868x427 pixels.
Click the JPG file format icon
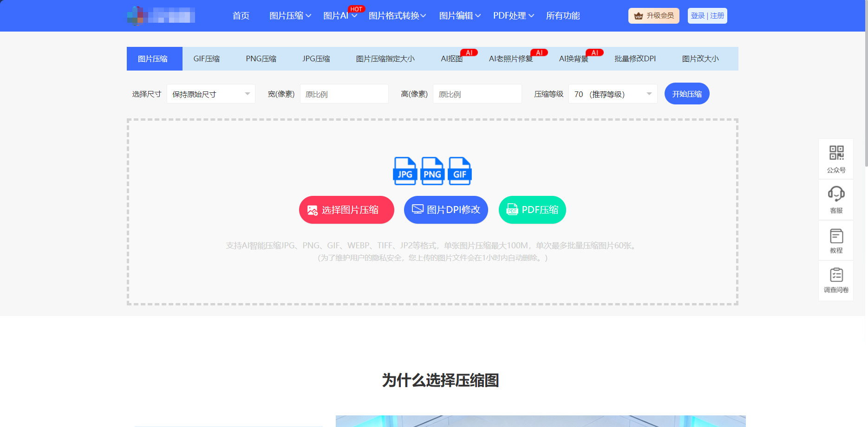(x=405, y=171)
